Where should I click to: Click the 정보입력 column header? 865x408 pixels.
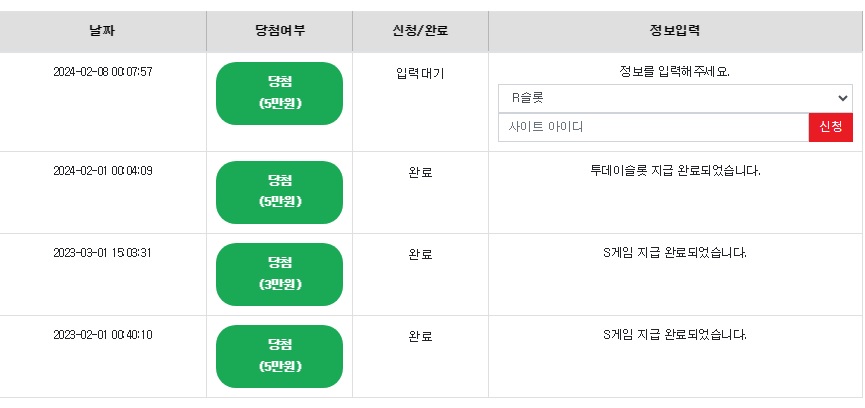[x=675, y=31]
